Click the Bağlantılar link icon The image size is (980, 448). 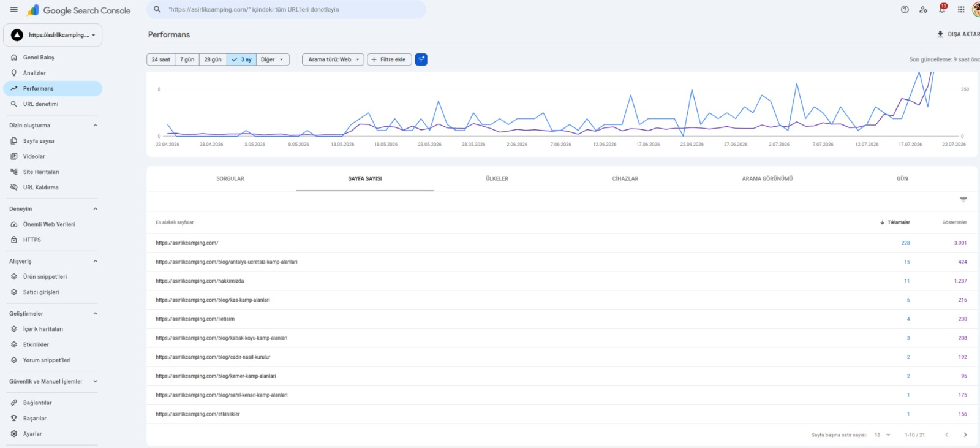pos(14,403)
